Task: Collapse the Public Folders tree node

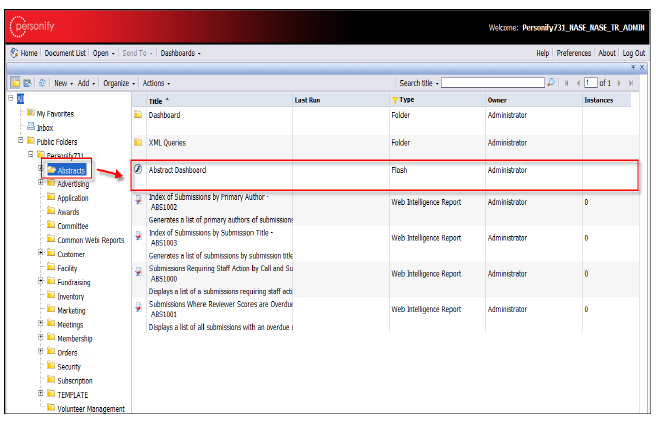Action: (x=20, y=141)
